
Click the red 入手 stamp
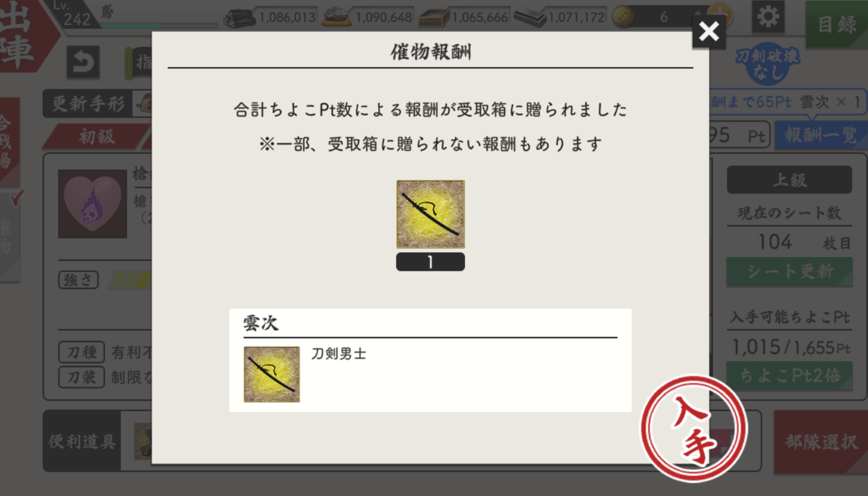pyautogui.click(x=693, y=428)
